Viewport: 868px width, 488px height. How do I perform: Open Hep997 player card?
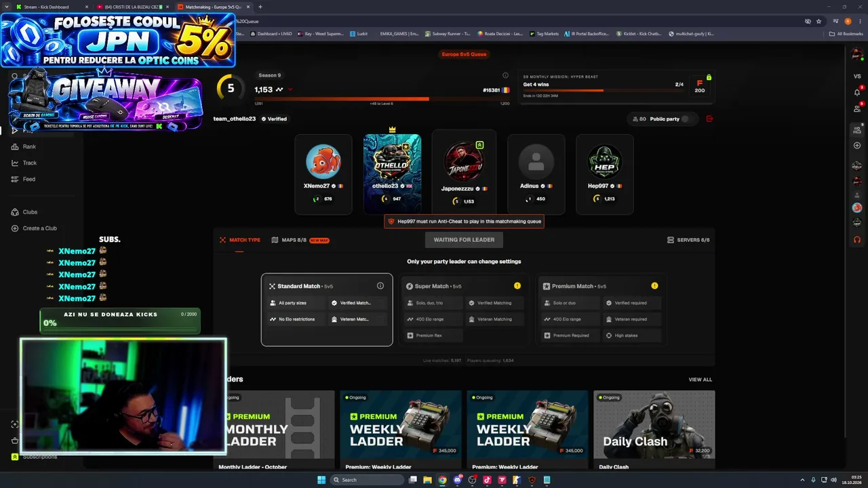tap(604, 174)
